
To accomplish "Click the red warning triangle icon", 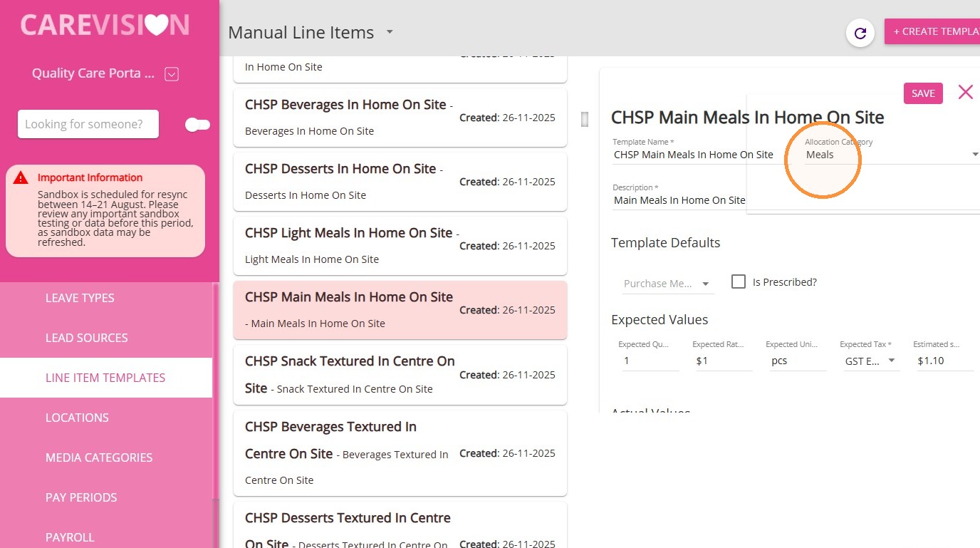I will [x=21, y=178].
